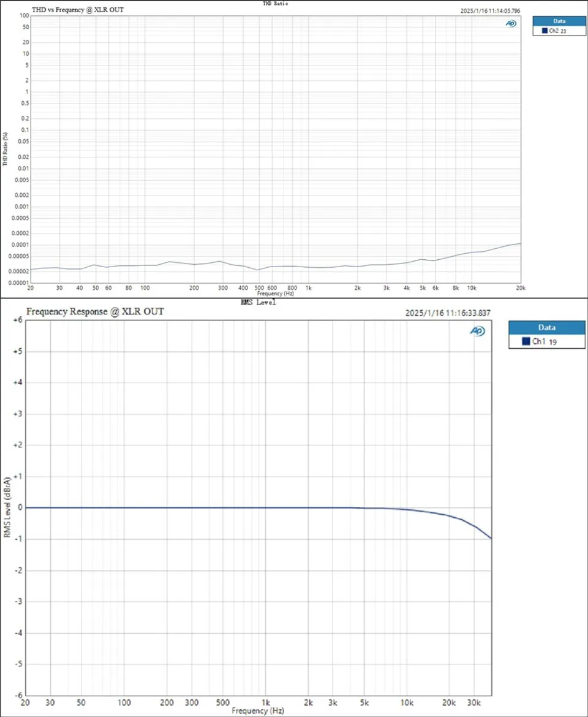Select the timestamp '2025/1/16 11:16:33.837'
This screenshot has height=717, width=588.
[448, 313]
